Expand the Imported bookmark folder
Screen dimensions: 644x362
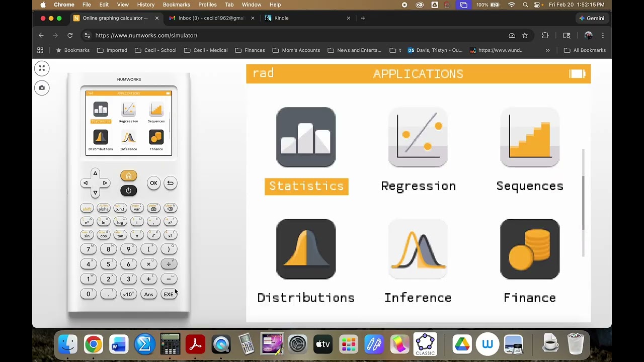pos(112,50)
